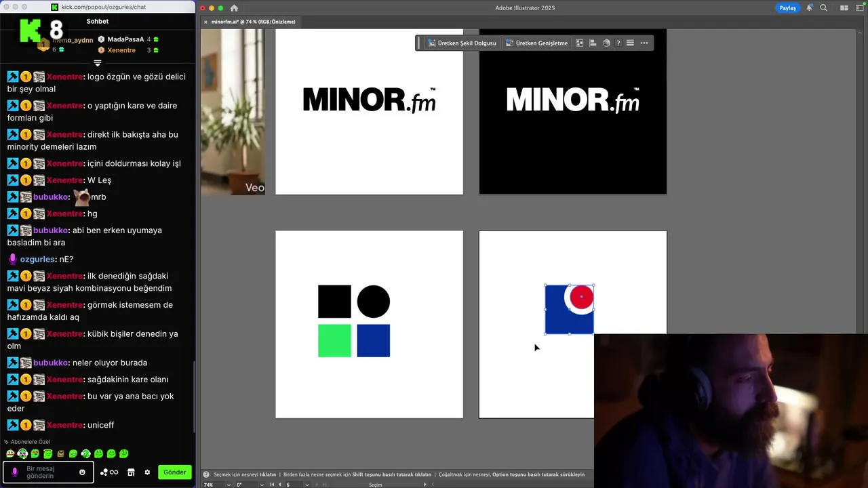868x488 pixels.
Task: Select the minorfm.ai document tab
Action: click(x=253, y=22)
